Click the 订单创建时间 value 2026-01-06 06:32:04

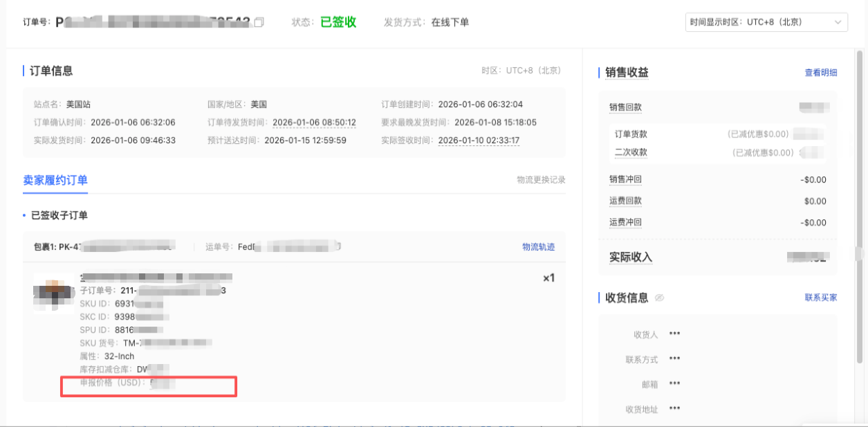pyautogui.click(x=481, y=105)
